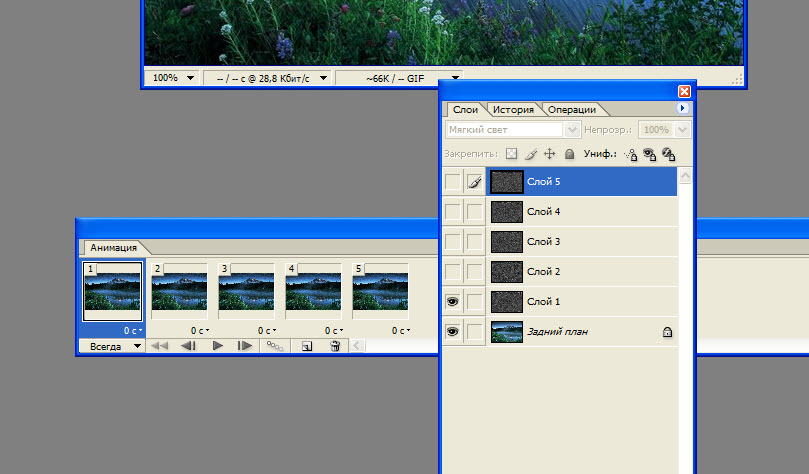Select animation frame 3 thumbnail

pyautogui.click(x=247, y=292)
